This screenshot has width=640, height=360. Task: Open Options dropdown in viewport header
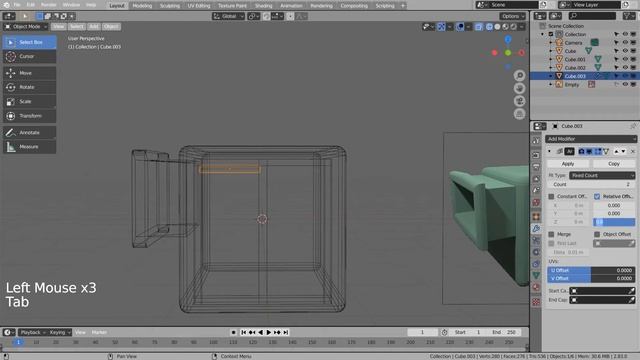point(512,16)
